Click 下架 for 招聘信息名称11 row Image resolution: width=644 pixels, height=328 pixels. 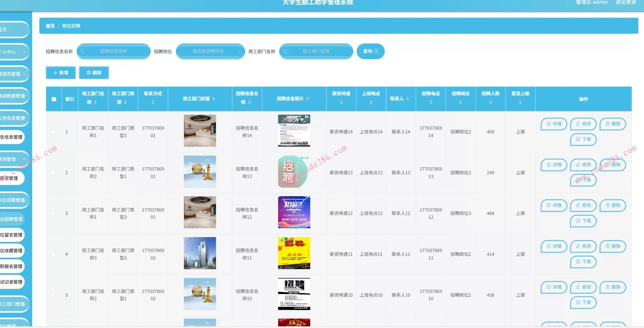tap(583, 262)
